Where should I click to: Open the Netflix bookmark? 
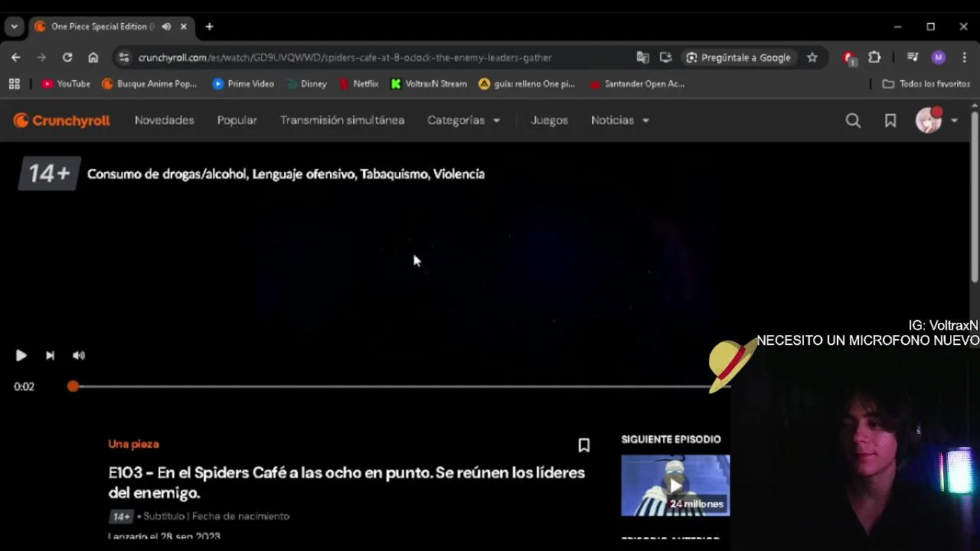tap(359, 84)
